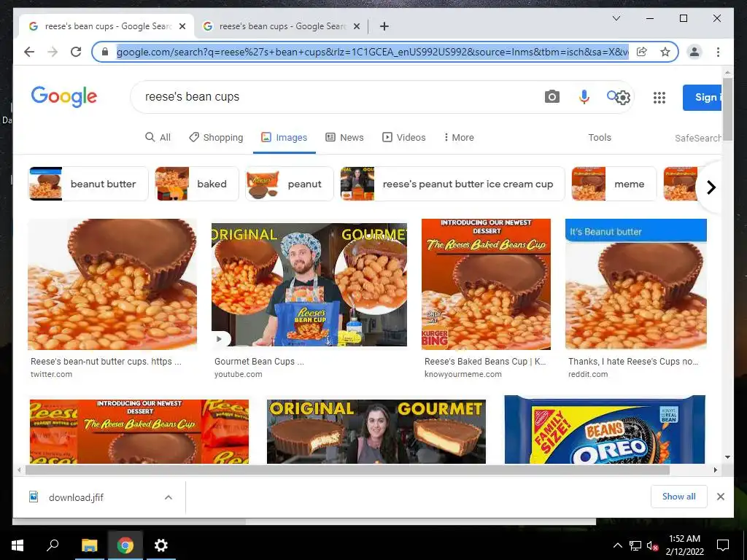Switch to the All results tab
This screenshot has width=747, height=560.
pyautogui.click(x=158, y=138)
